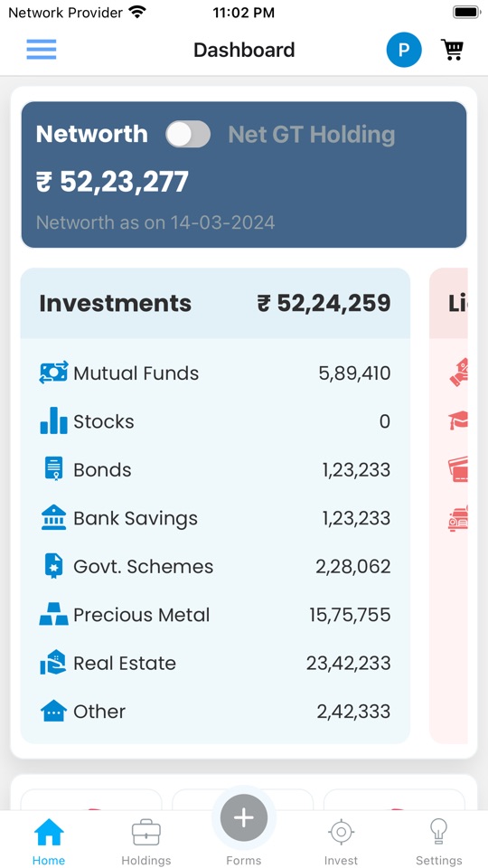Click the Mutual Funds icon
This screenshot has height=868, width=488.
tap(53, 373)
